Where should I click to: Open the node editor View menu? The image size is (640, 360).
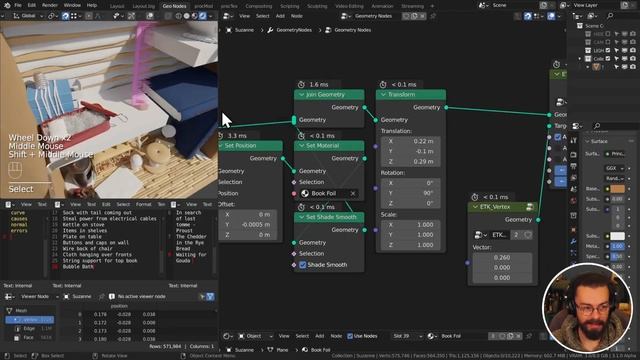pyautogui.click(x=244, y=16)
